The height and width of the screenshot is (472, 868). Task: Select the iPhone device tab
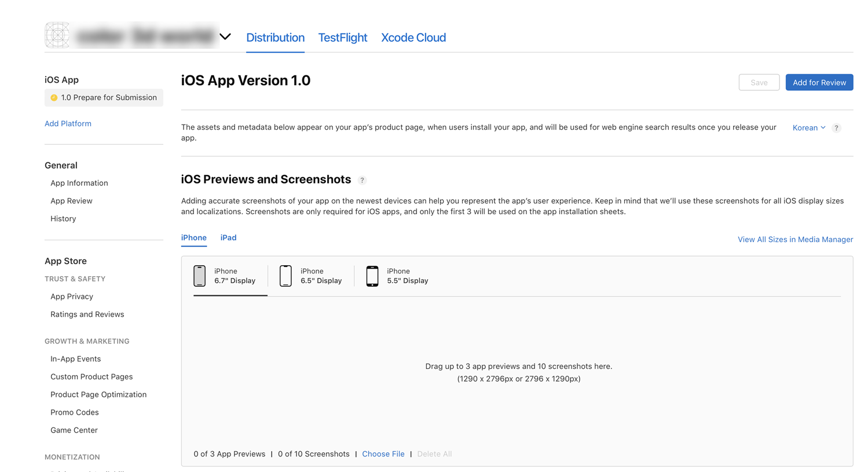(x=194, y=238)
